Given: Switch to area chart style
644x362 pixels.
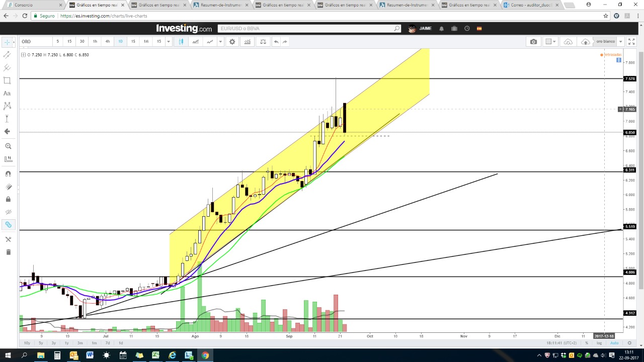Looking at the screenshot, I should [195, 42].
